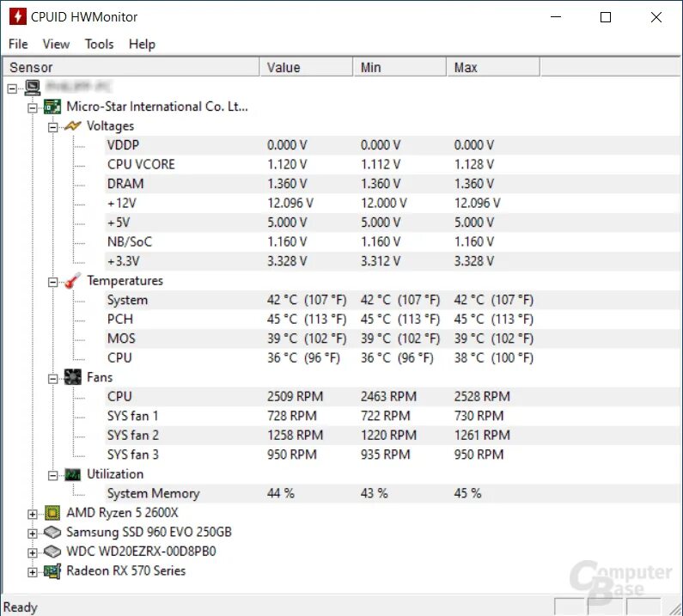The height and width of the screenshot is (616, 683).
Task: Expand the AMD Ryzen 5 2600X node
Action: click(33, 515)
